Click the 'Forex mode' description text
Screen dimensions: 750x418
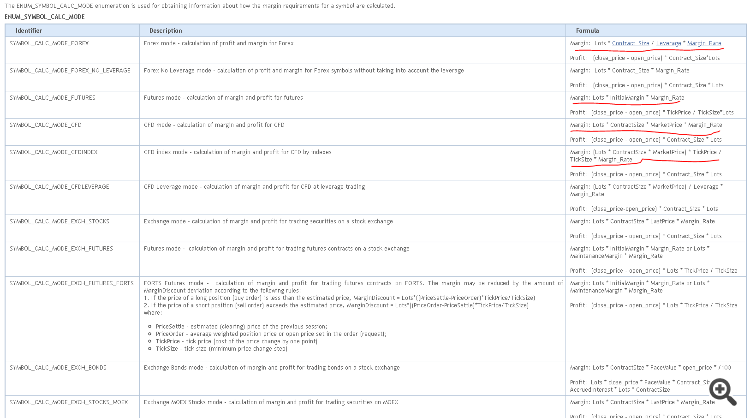(x=218, y=43)
